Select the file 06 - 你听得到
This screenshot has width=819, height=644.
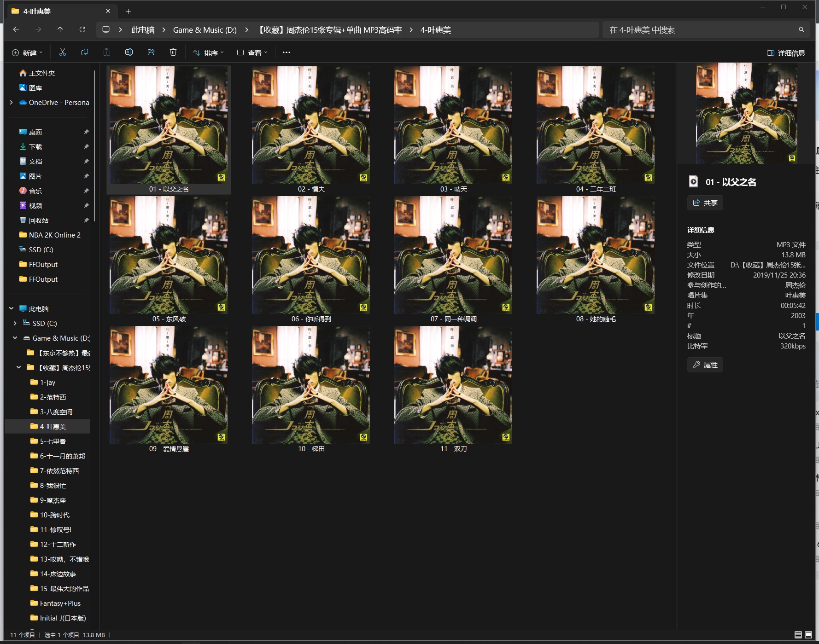pyautogui.click(x=311, y=260)
